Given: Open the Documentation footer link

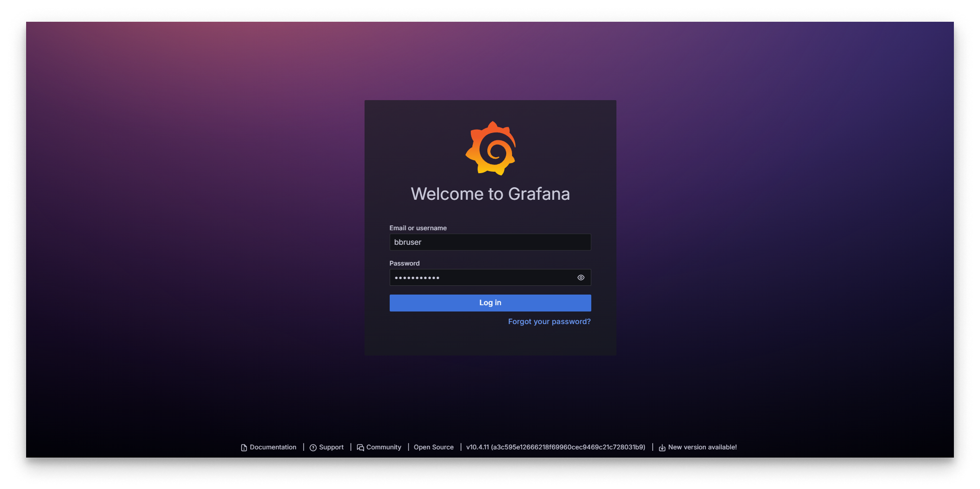Looking at the screenshot, I should pos(273,447).
